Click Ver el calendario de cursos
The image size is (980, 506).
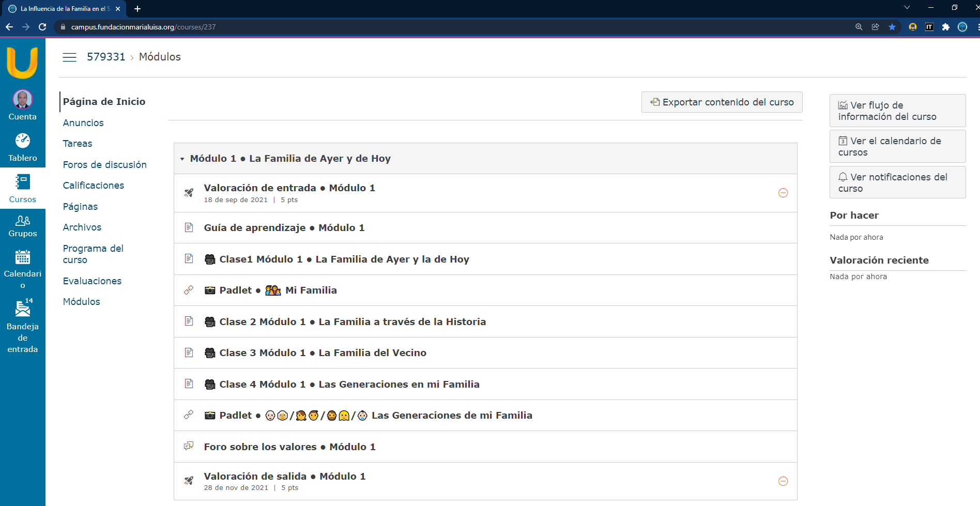click(x=897, y=147)
